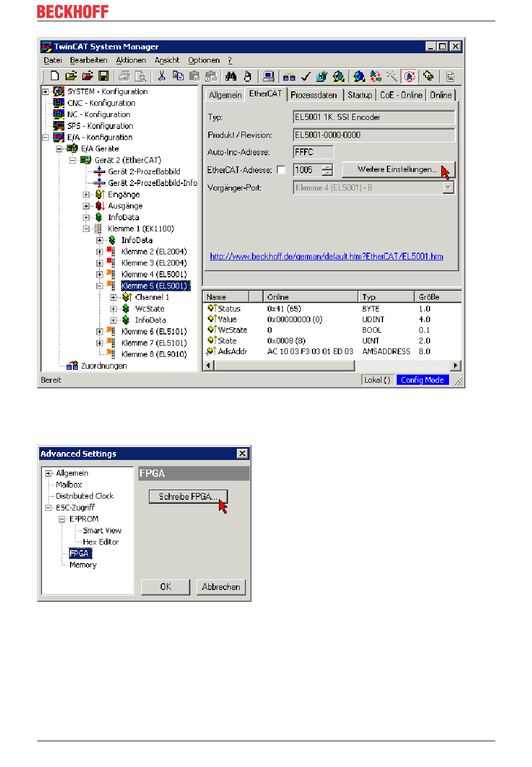
Task: Increase the EtherCAT address with the up arrow
Action: pyautogui.click(x=328, y=166)
